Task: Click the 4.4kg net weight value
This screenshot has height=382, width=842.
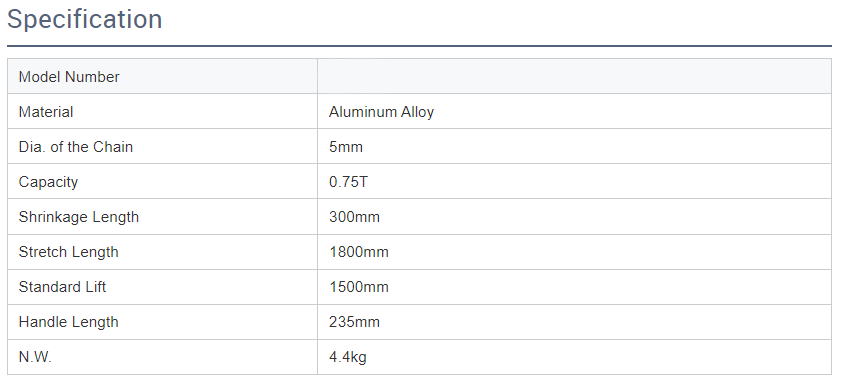Action: click(x=348, y=357)
